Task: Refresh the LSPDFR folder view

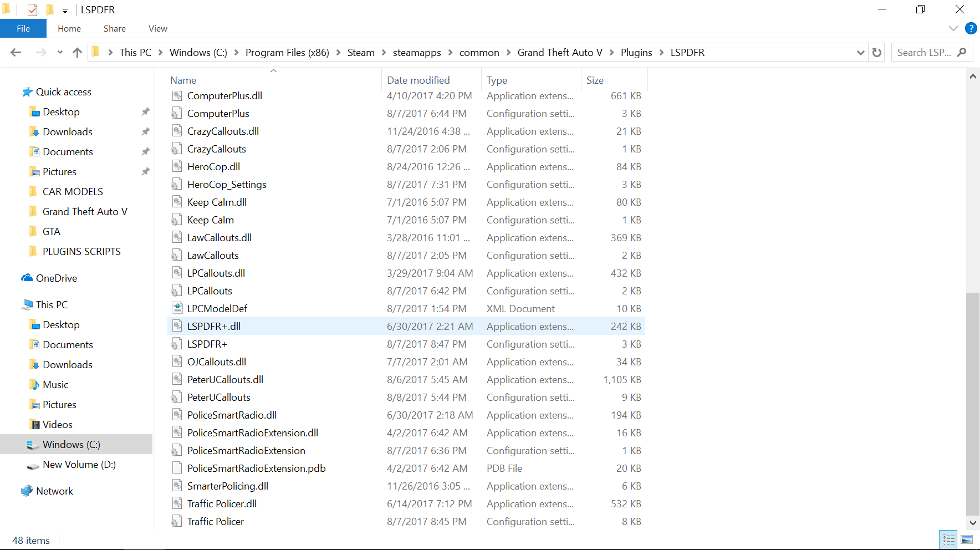Action: click(876, 53)
